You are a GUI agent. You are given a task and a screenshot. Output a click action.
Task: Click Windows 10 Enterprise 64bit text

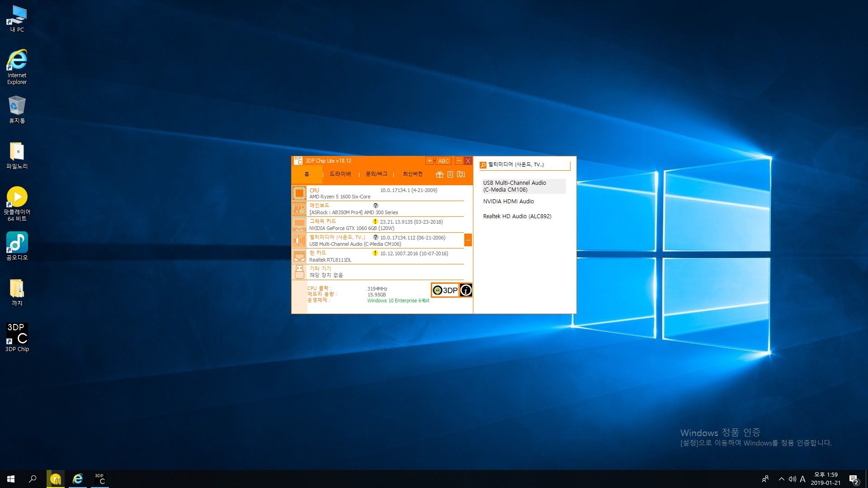point(398,300)
